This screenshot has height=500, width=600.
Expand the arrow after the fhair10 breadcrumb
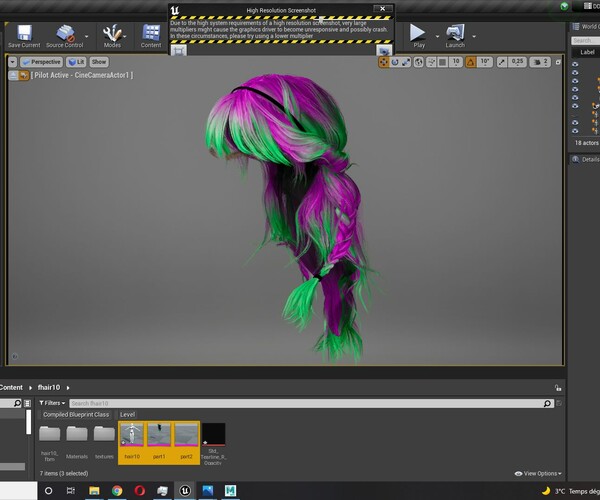68,388
